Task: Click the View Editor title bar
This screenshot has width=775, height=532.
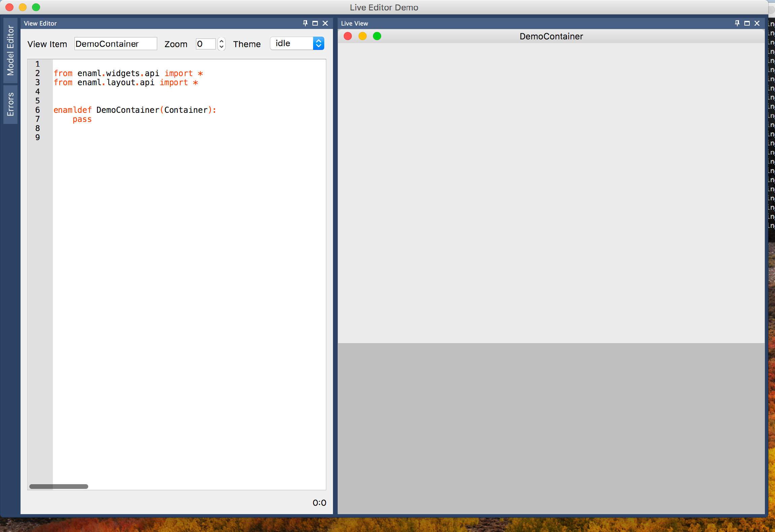Action: (162, 23)
